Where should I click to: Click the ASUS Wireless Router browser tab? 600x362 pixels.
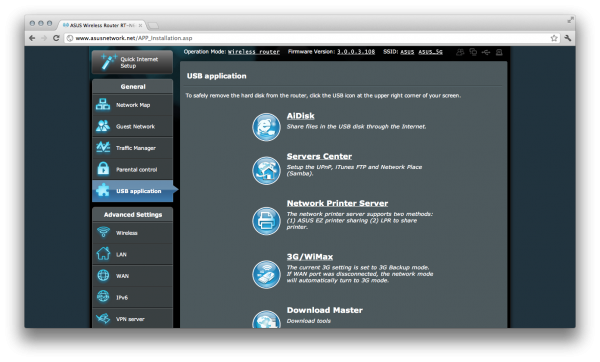[101, 25]
